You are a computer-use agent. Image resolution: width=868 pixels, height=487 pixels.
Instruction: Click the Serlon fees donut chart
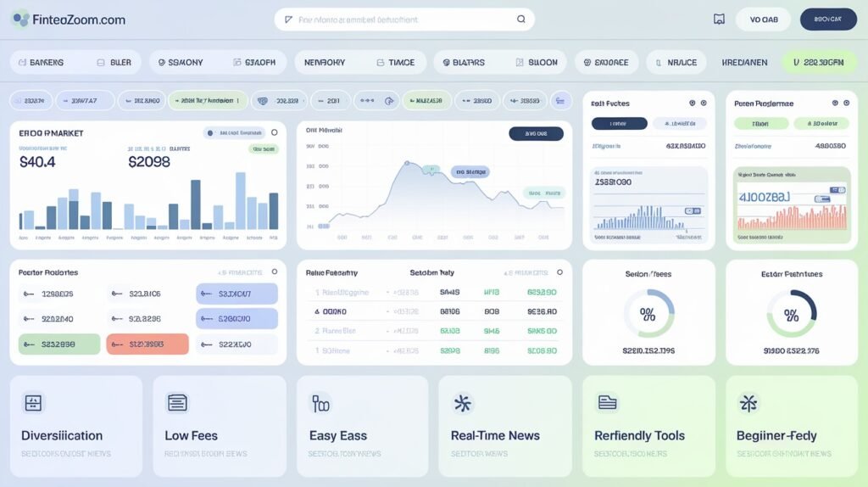tap(648, 314)
